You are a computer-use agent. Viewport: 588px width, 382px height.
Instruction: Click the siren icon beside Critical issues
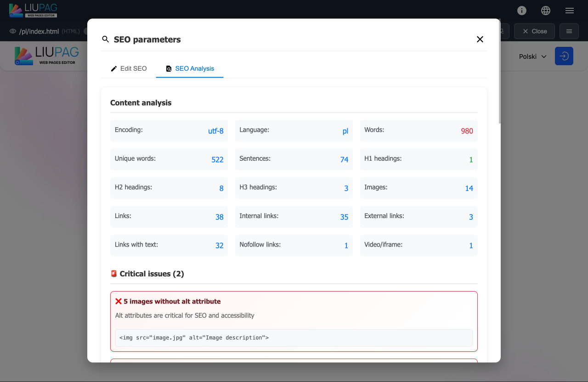pyautogui.click(x=114, y=274)
